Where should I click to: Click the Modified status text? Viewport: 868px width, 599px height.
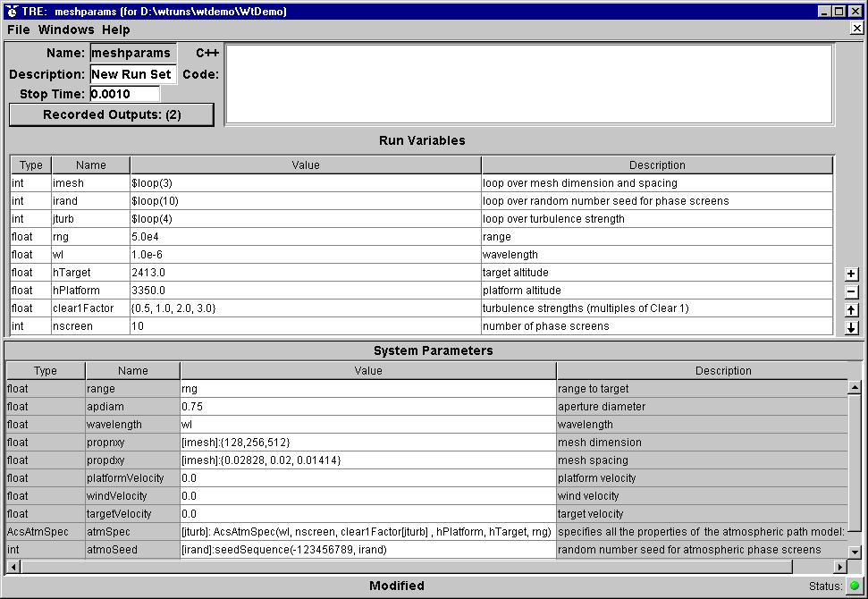click(x=397, y=586)
